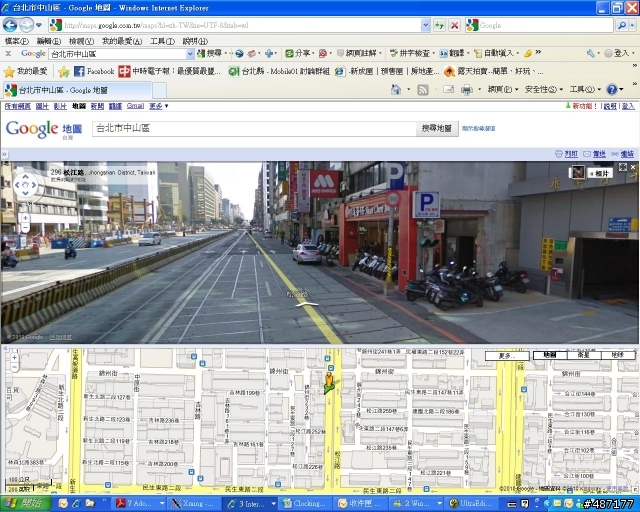This screenshot has height=512, width=640.
Task: Click the search magnifier next to Google box
Action: (x=622, y=25)
